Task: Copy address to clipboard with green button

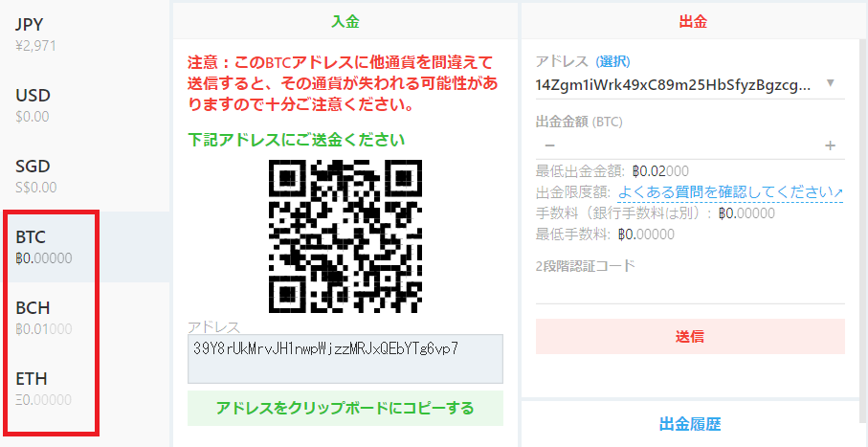Action: pyautogui.click(x=345, y=408)
